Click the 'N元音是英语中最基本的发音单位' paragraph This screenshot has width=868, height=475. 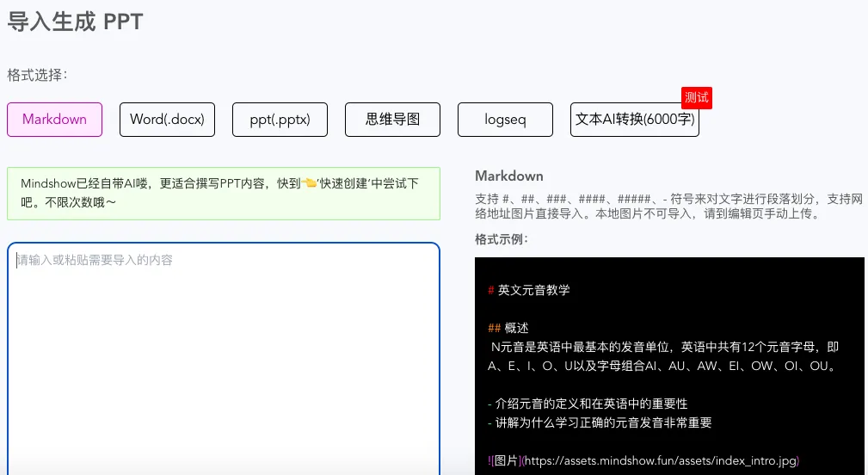tap(663, 356)
